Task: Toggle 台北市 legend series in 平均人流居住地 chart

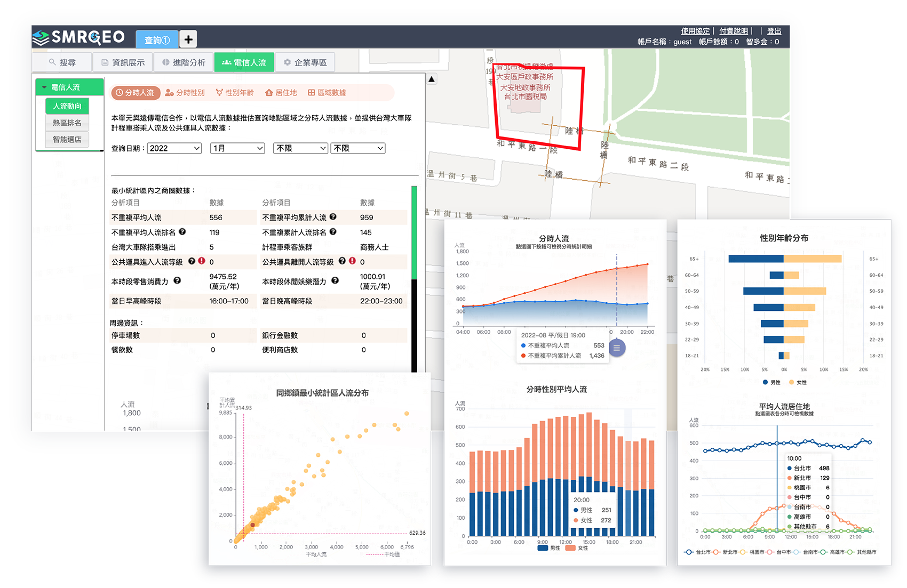Action: pos(697,552)
